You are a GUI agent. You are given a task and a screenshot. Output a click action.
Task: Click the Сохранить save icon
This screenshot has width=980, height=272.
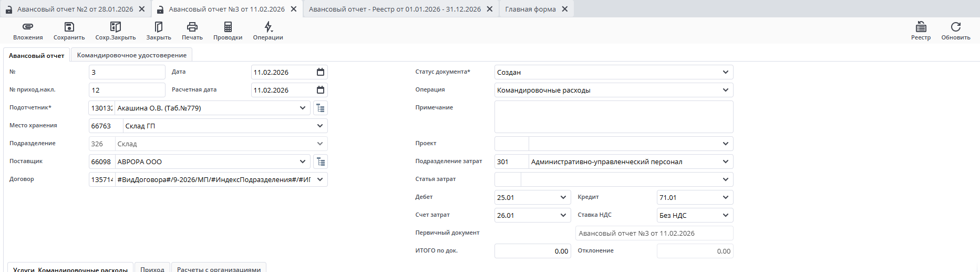69,27
